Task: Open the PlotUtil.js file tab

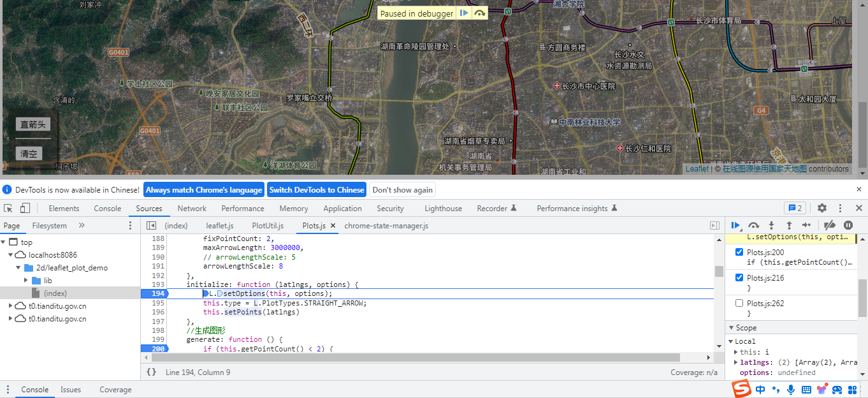Action: click(x=268, y=226)
